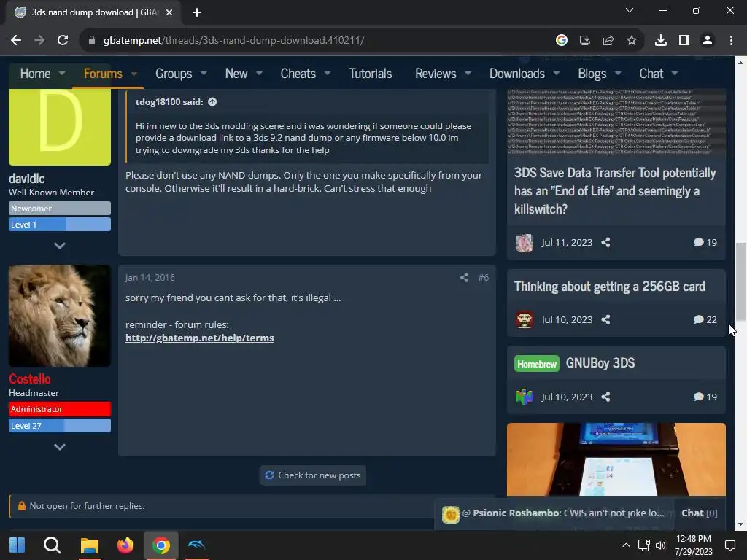Open Firefox from the taskbar
The height and width of the screenshot is (560, 747).
click(125, 545)
